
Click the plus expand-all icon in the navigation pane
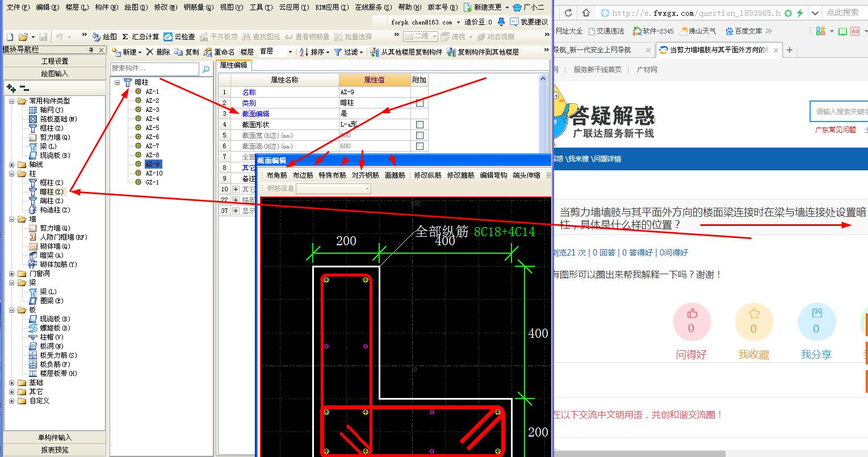click(11, 88)
